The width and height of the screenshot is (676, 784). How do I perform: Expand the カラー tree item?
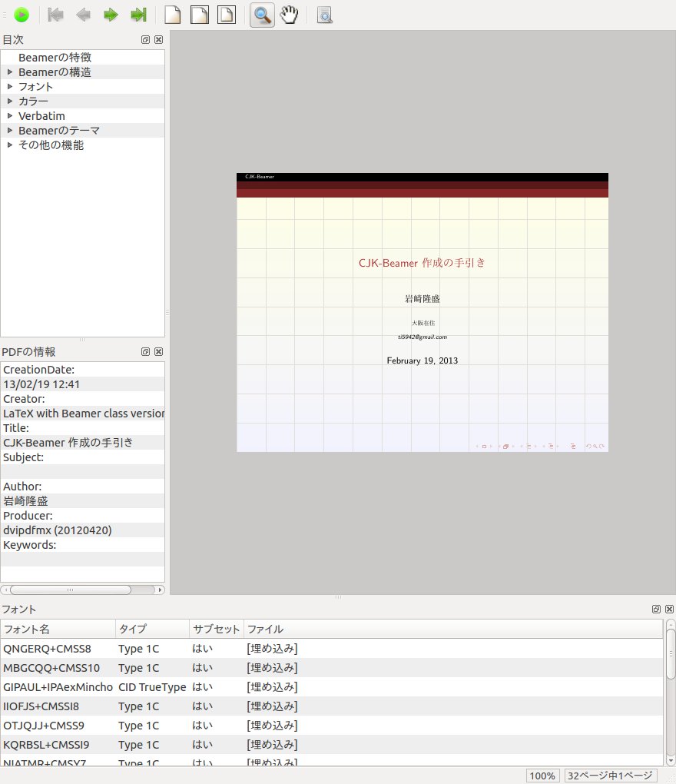(x=9, y=101)
